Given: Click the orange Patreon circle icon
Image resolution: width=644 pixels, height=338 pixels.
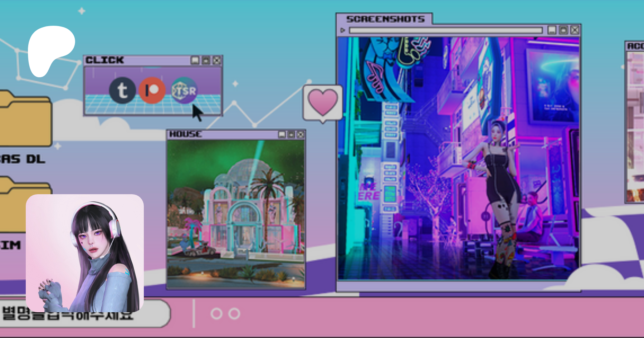Looking at the screenshot, I should (x=152, y=90).
